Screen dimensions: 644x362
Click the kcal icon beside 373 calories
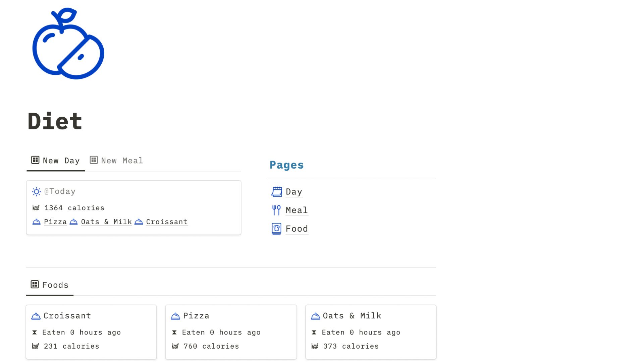[315, 346]
